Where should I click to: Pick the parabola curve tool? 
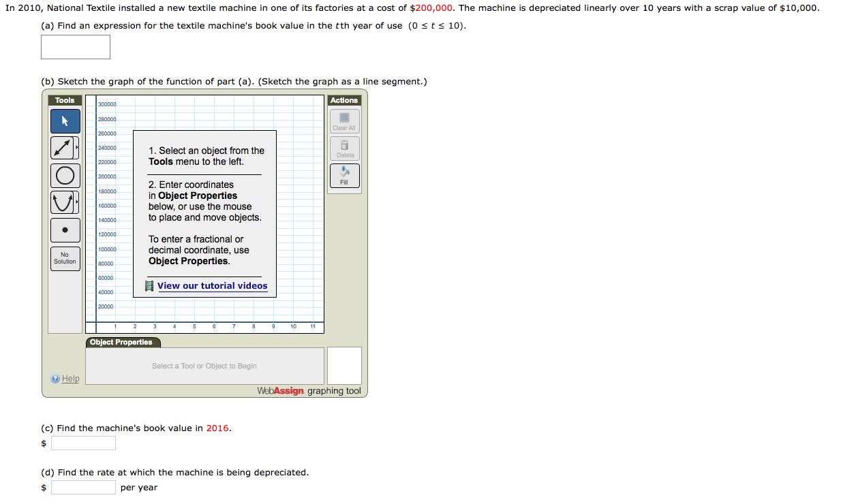(63, 202)
